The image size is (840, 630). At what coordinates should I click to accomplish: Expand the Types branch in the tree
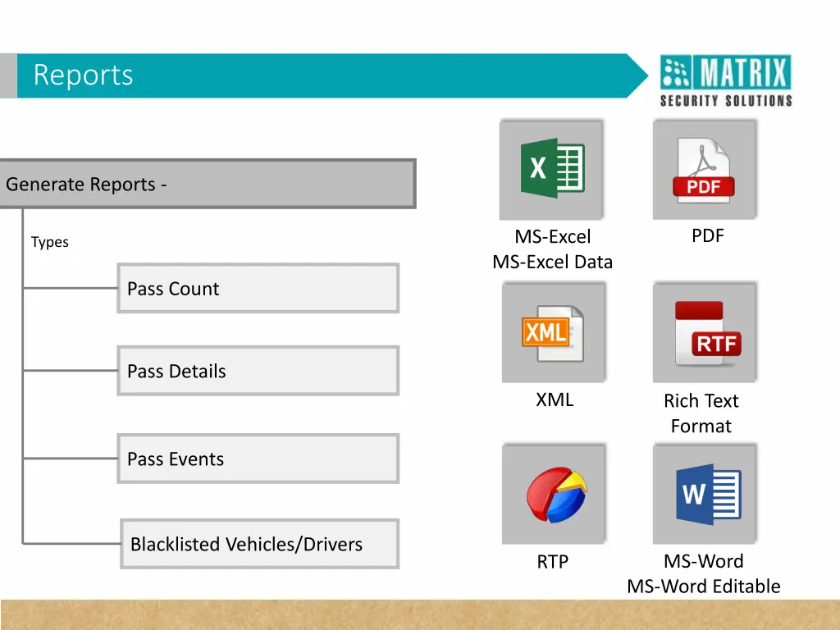(x=50, y=242)
